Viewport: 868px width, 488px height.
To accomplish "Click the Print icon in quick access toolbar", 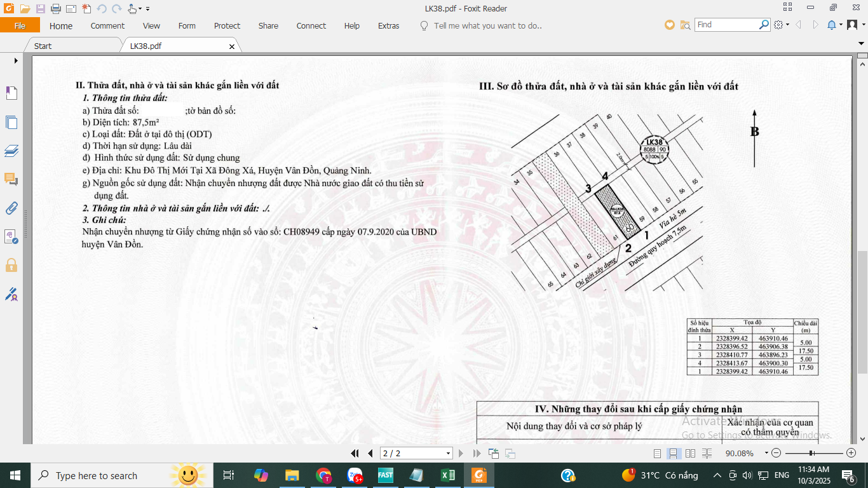I will [55, 9].
